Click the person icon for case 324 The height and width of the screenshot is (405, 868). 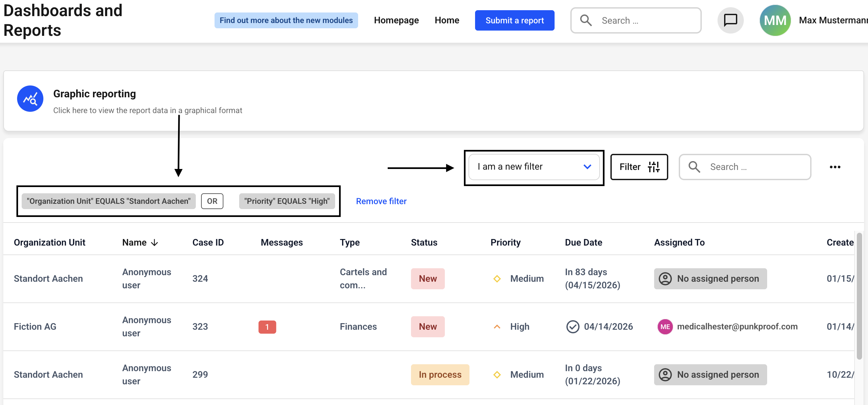665,278
